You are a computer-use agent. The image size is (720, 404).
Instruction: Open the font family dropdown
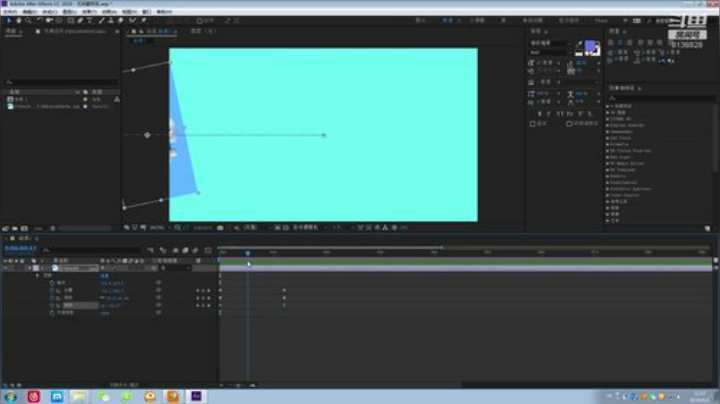pyautogui.click(x=550, y=43)
